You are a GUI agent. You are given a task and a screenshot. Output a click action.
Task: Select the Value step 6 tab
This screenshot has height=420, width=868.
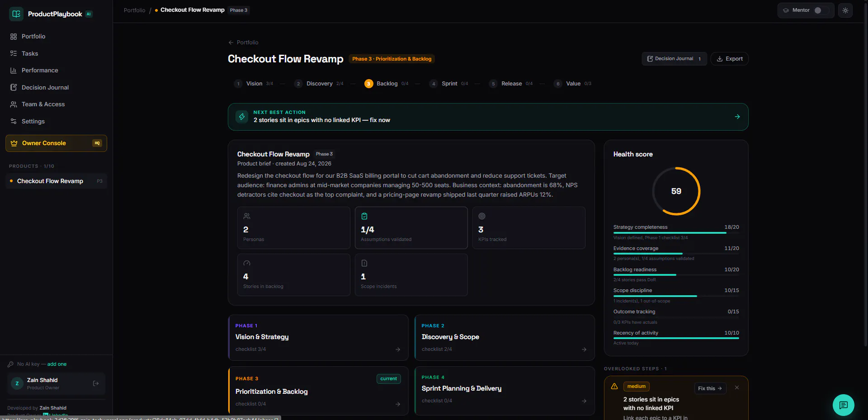click(572, 84)
